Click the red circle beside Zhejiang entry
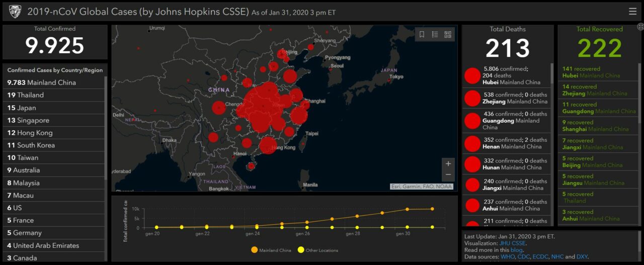Screen dimensions: 644x265 point(472,98)
